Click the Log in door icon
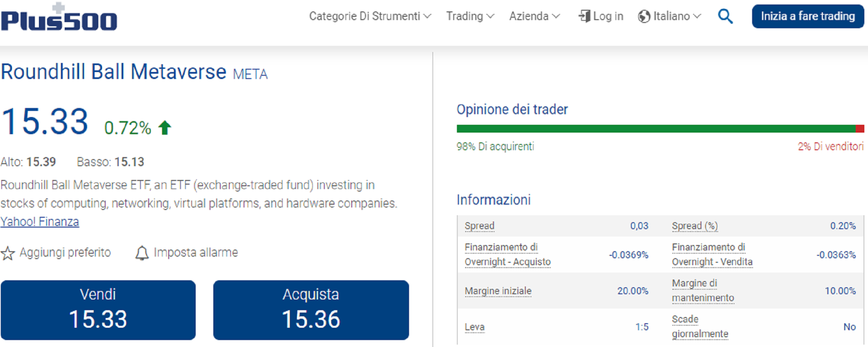 click(x=584, y=16)
